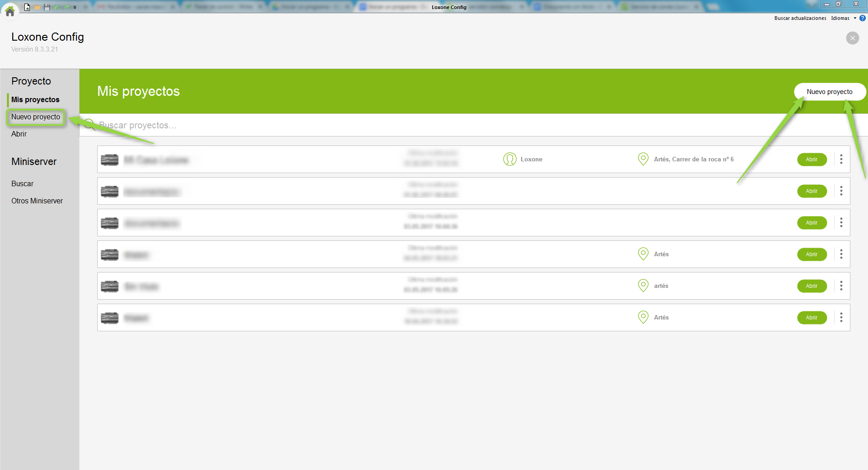The width and height of the screenshot is (868, 470).
Task: Click the new document toolbar icon
Action: pyautogui.click(x=27, y=7)
